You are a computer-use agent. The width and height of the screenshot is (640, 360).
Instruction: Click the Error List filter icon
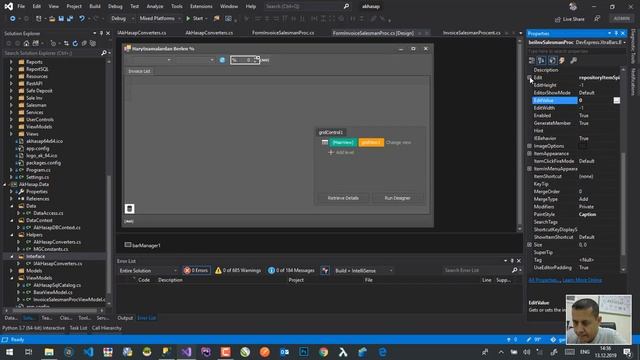pyautogui.click(x=325, y=270)
